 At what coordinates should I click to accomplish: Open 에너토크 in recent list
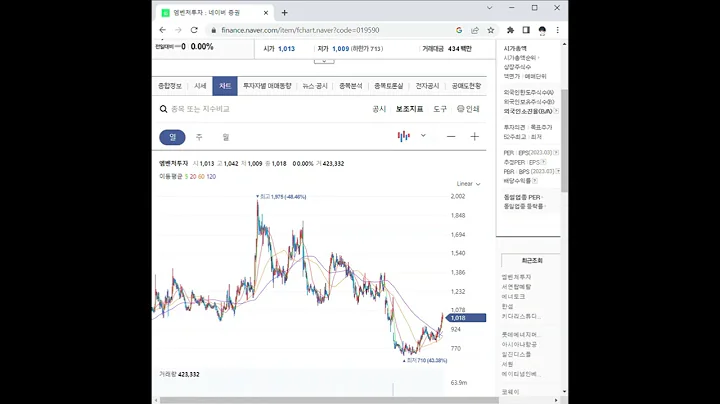pos(513,297)
